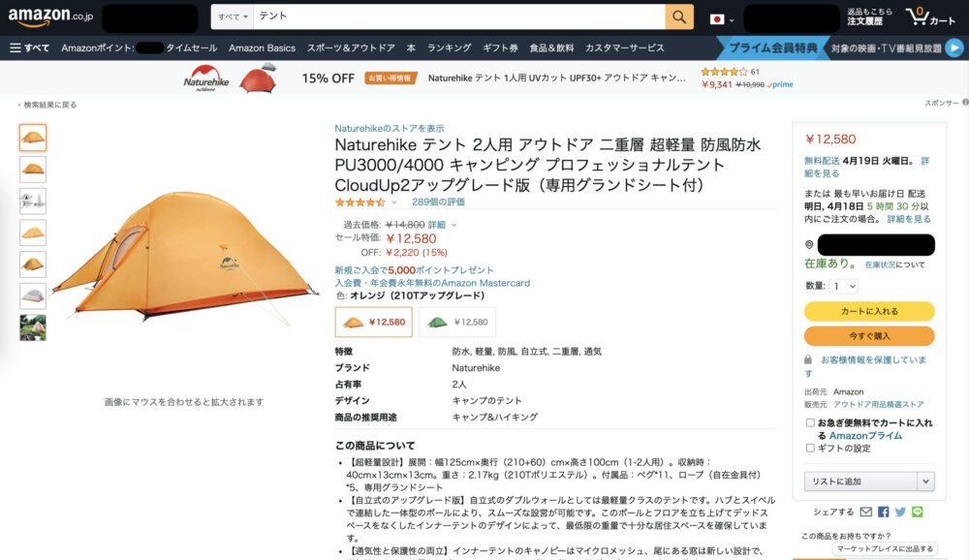Click the orange search magnifier button
The image size is (969, 560).
point(678,16)
